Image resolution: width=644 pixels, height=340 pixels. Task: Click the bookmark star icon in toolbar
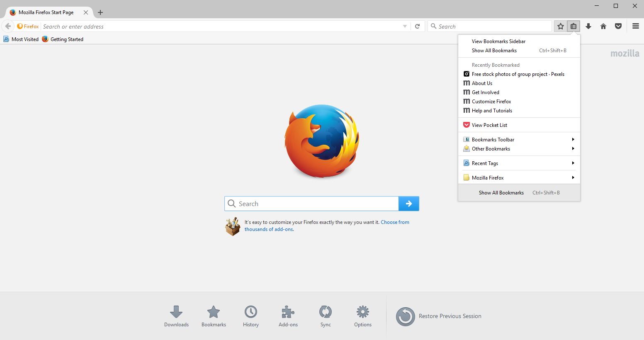560,26
